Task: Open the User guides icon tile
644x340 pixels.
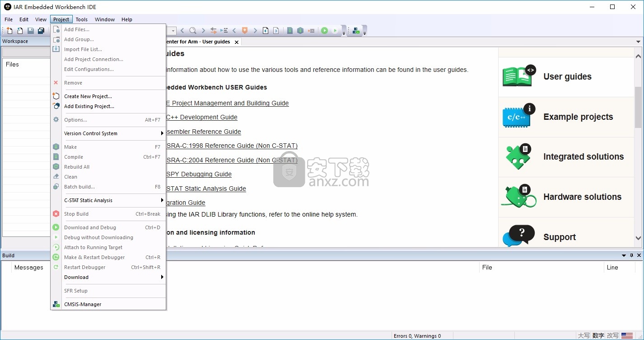Action: pos(519,76)
